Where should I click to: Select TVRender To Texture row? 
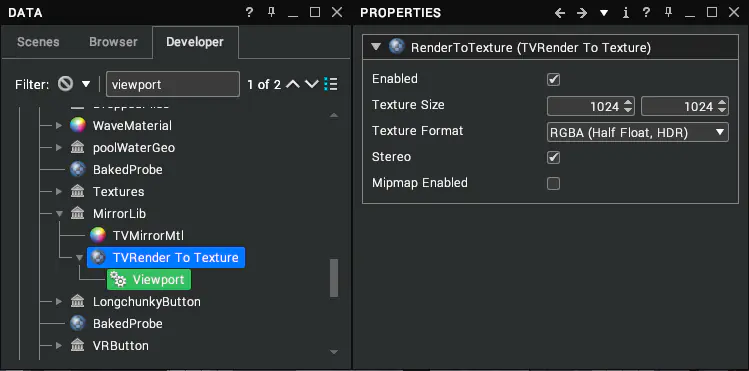166,257
